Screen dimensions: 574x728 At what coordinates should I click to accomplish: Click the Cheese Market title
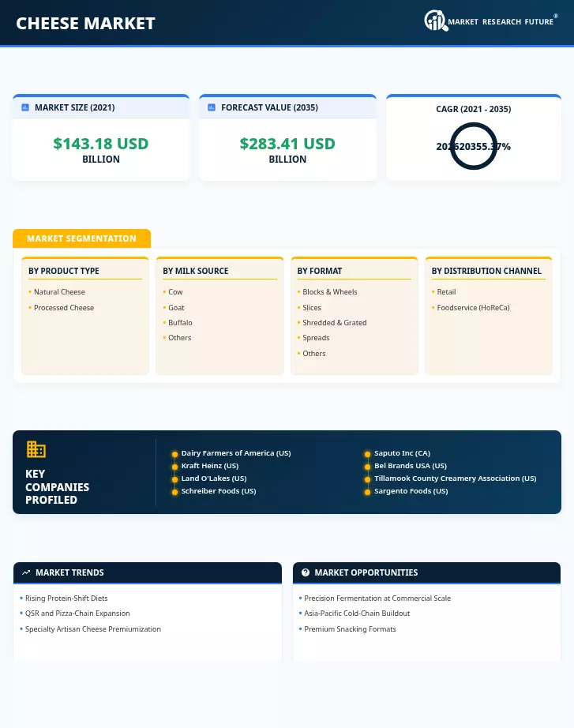pyautogui.click(x=85, y=23)
